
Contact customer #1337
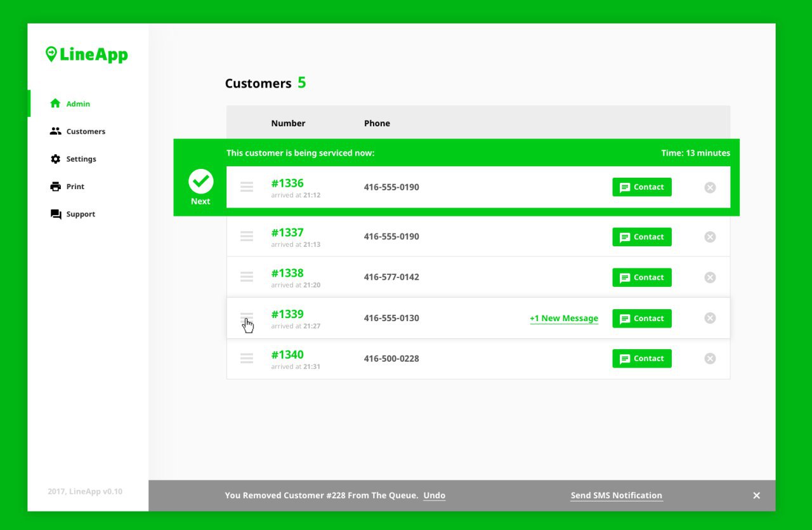click(642, 237)
